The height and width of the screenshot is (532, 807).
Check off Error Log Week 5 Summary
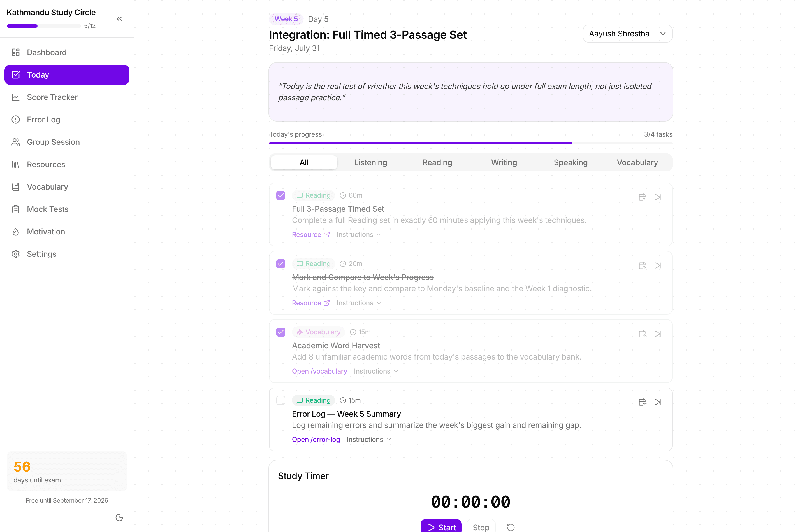281,400
